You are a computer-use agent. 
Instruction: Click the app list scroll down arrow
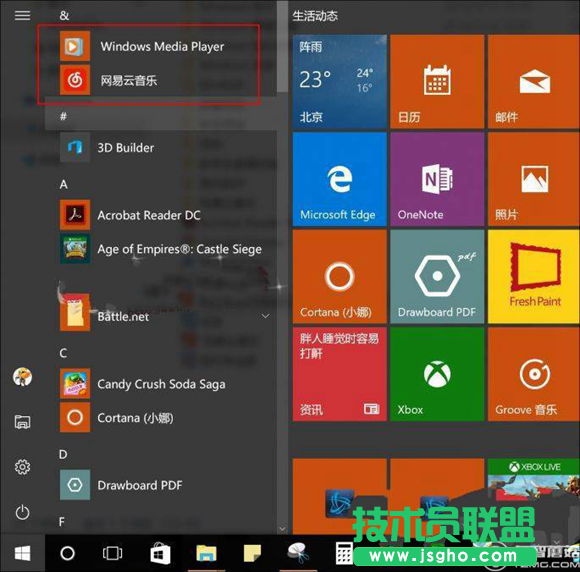point(282,528)
